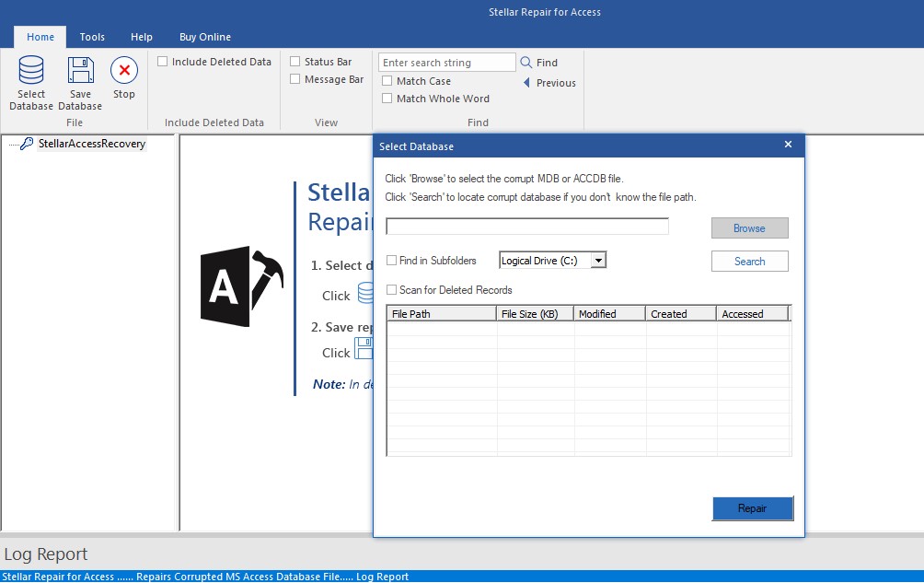
Task: Click in the Enter search string field
Action: 447,63
